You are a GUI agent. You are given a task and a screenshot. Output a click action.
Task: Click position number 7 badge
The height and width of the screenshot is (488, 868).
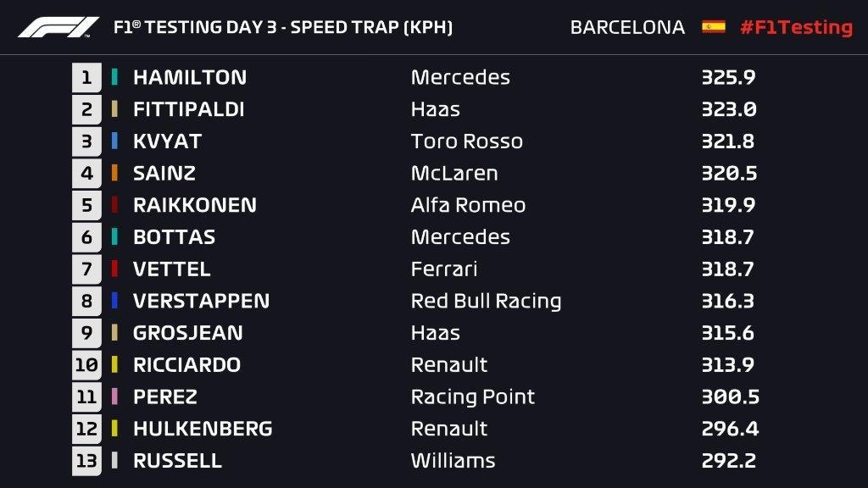click(86, 269)
